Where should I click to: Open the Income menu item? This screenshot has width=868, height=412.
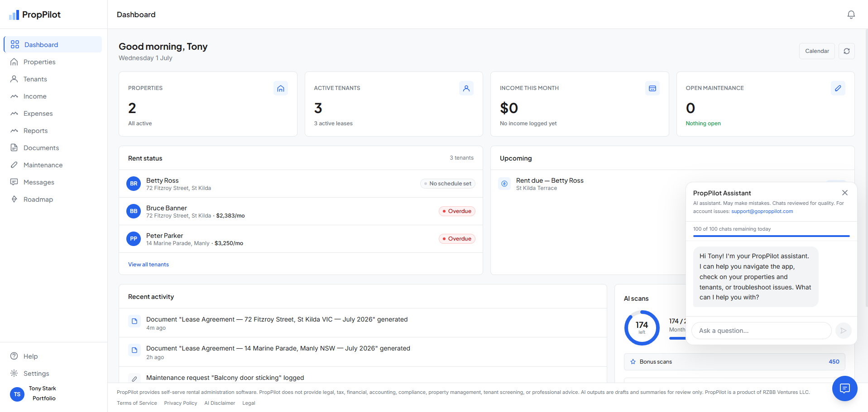pyautogui.click(x=53, y=96)
